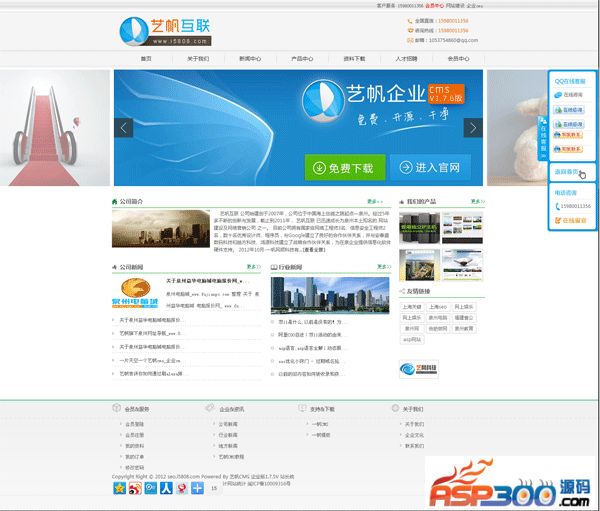
Task: Open the seo优化小窍门 industry news item
Action: pos(309,361)
